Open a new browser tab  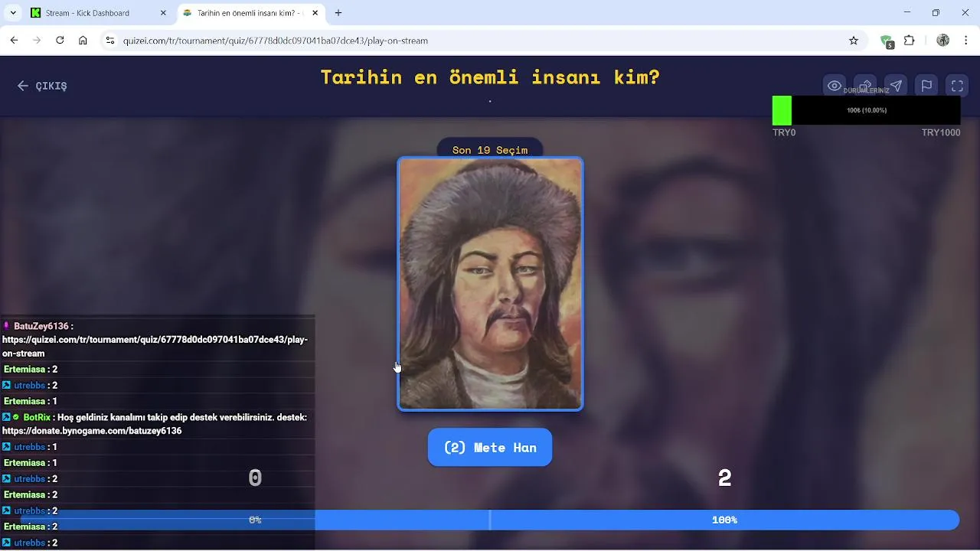[x=338, y=13]
